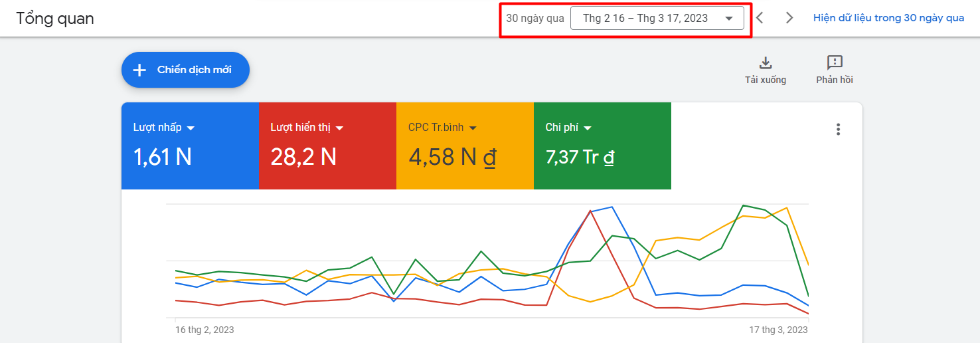Click the 16 thg 2, 2023 axis label

[204, 330]
